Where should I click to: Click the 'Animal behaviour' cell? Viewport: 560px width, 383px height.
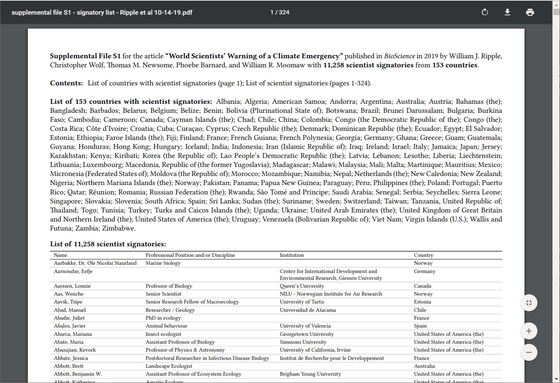pyautogui.click(x=166, y=326)
